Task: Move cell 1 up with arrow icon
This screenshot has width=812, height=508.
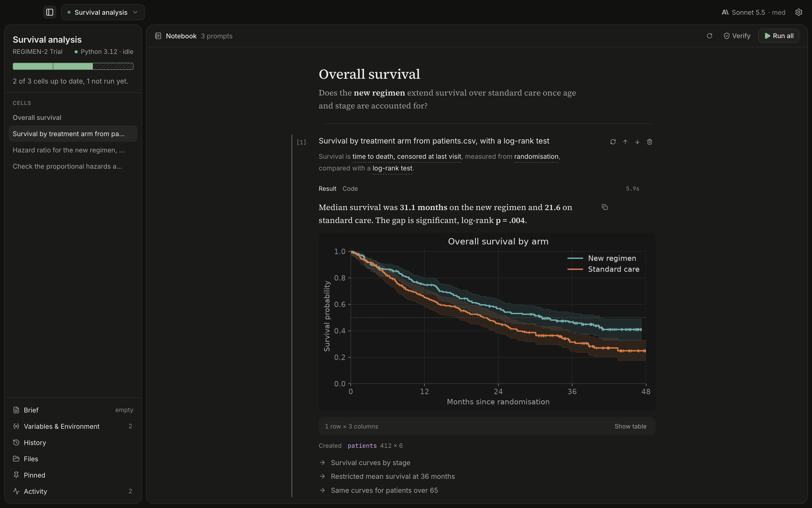Action: (x=625, y=142)
